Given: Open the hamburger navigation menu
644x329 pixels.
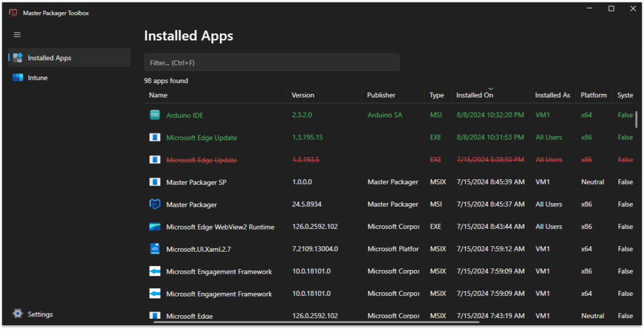Looking at the screenshot, I should click(17, 35).
